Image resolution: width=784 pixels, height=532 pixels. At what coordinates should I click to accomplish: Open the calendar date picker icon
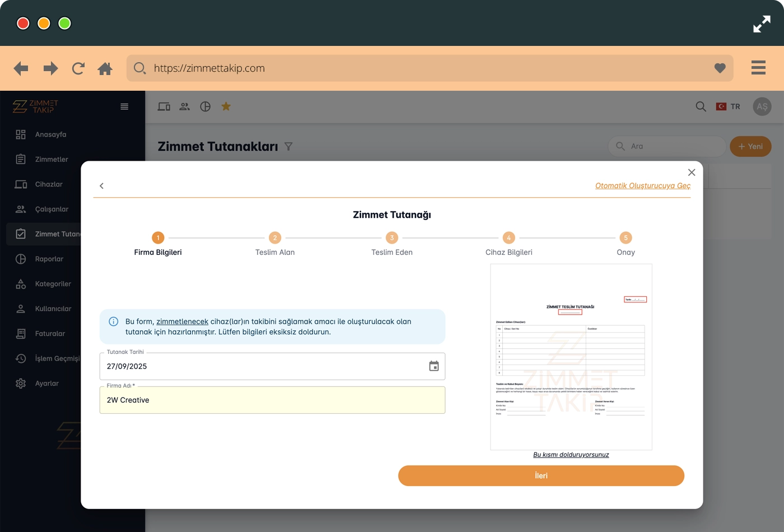(x=434, y=366)
